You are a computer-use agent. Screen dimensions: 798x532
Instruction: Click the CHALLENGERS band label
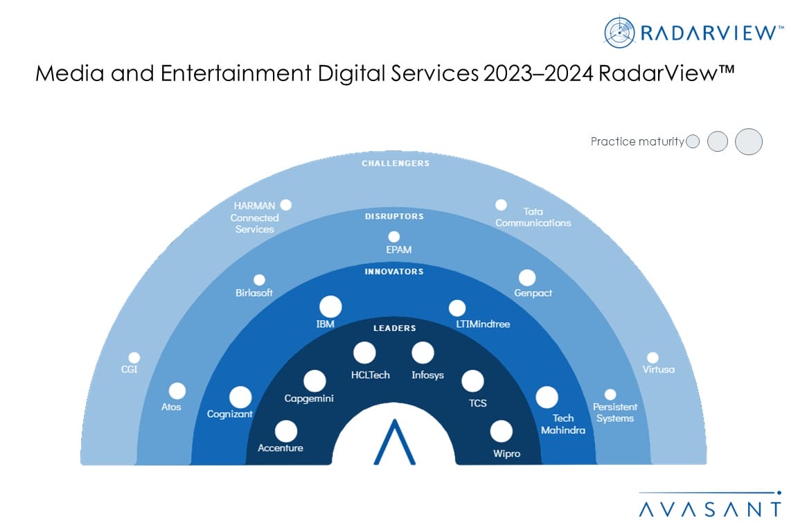[395, 163]
